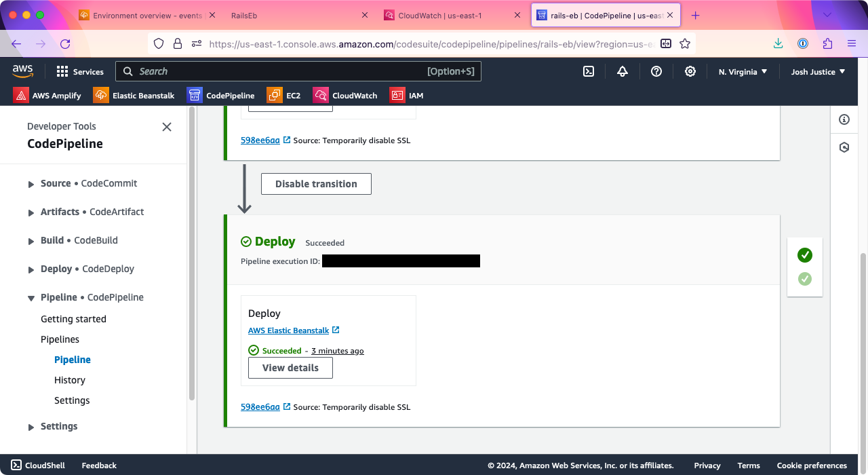
Task: Click the sidebar vertical scrollbar
Action: [192, 252]
